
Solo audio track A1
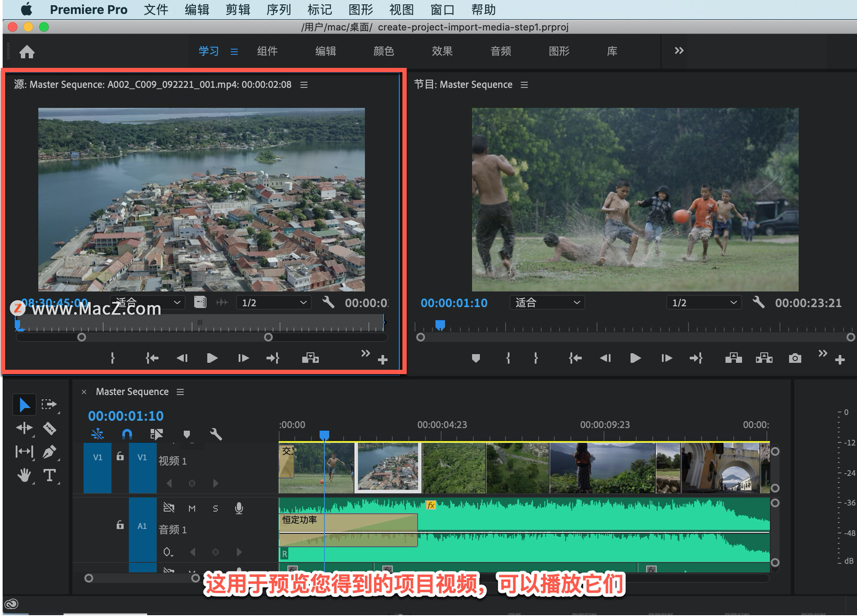click(x=216, y=509)
